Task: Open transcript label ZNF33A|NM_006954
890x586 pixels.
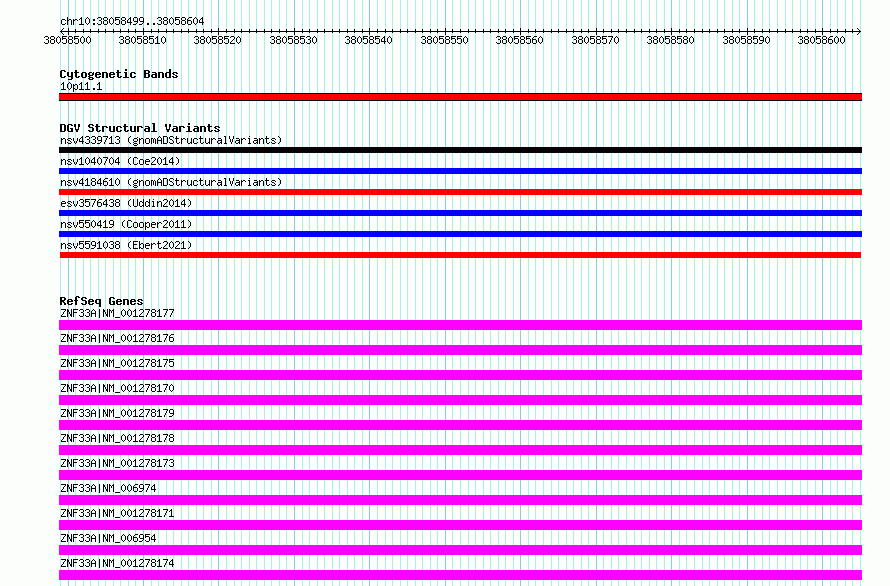Action: tap(108, 538)
